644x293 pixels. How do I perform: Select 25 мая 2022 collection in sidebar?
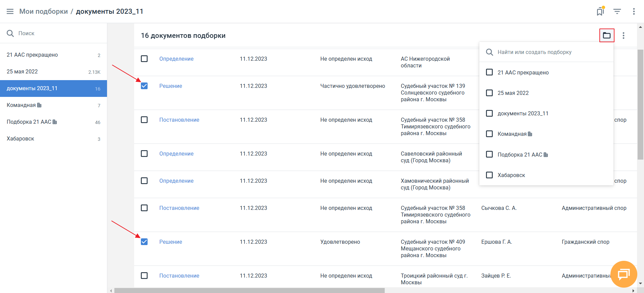pyautogui.click(x=53, y=72)
